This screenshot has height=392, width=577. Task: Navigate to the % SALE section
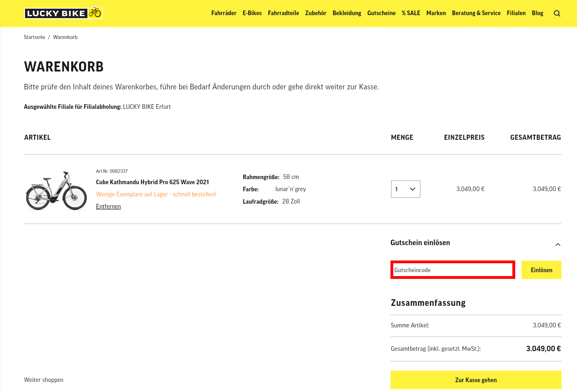pyautogui.click(x=411, y=13)
